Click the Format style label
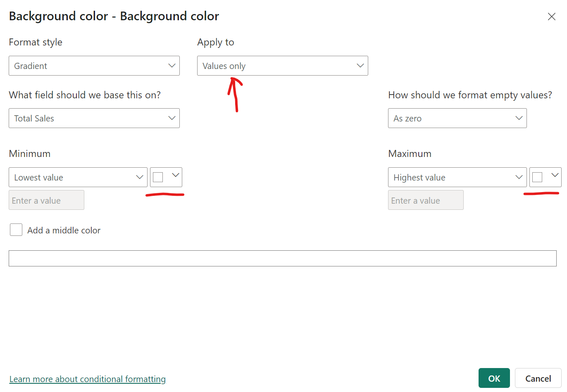The image size is (567, 392). pos(36,42)
